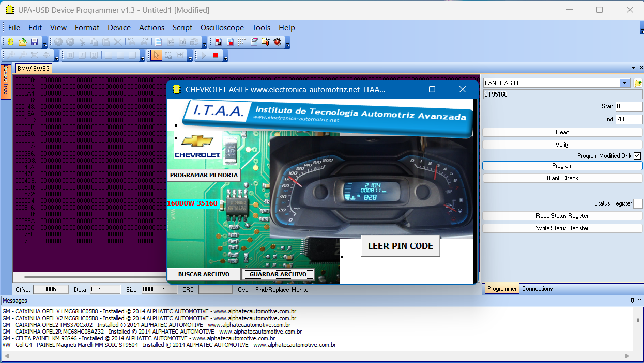Select the orange arrow pointer tool
This screenshot has height=363, width=644.
156,55
